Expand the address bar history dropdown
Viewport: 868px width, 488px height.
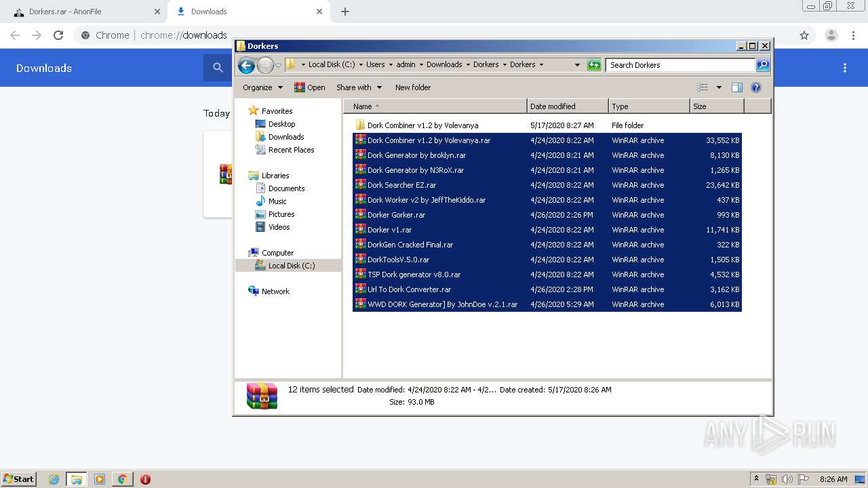pos(577,65)
